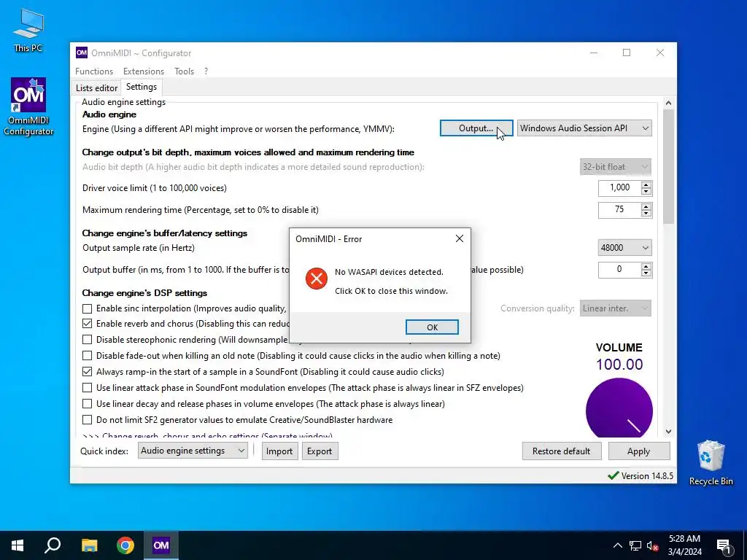Click the Apply button
Screen dimensions: 747x560
pyautogui.click(x=638, y=451)
